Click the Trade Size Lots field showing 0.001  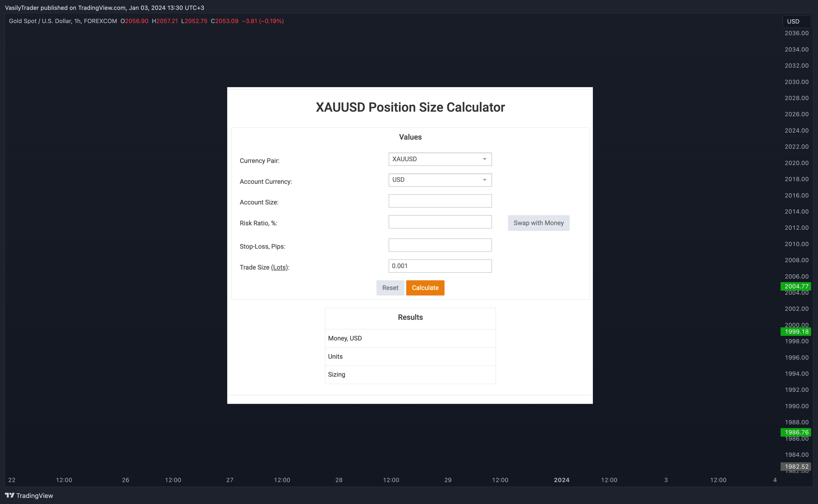[x=440, y=266]
